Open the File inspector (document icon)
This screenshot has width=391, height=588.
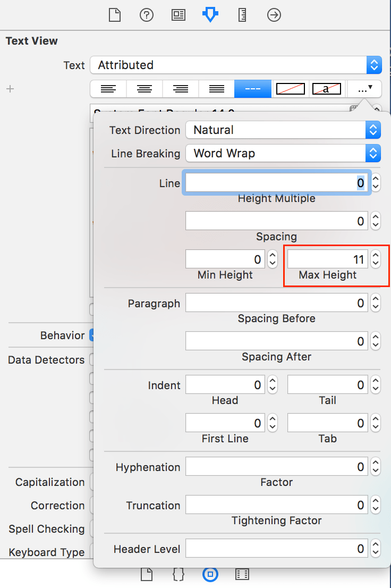point(114,15)
